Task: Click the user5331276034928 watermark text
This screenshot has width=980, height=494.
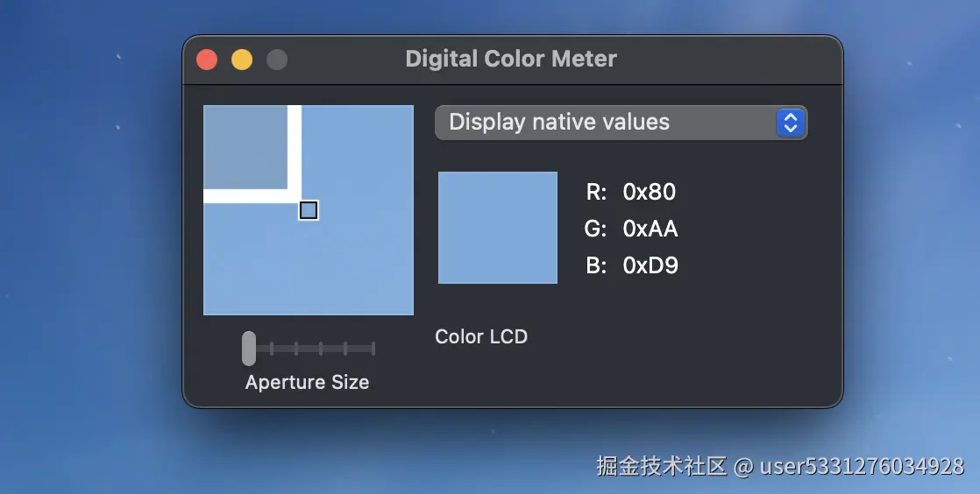Action: (x=862, y=467)
